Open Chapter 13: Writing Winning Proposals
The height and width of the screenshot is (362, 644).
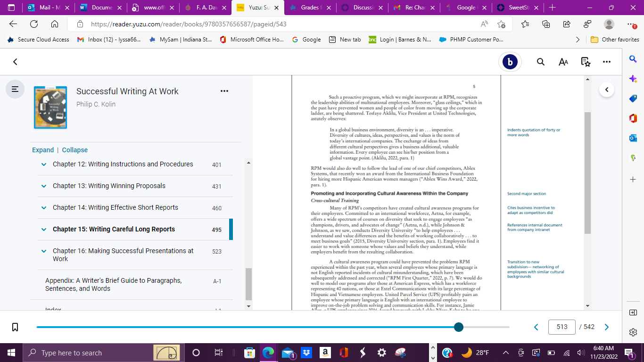click(x=109, y=186)
